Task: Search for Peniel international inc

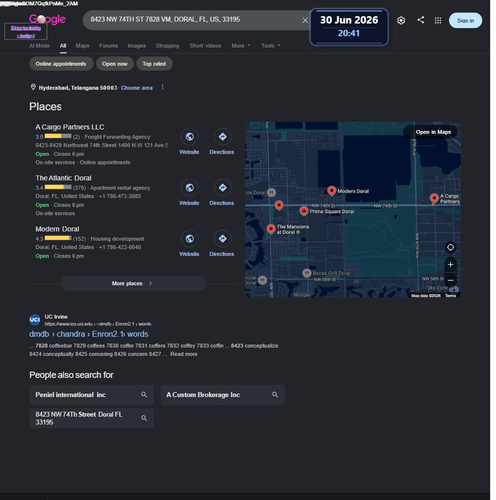Action: (x=91, y=395)
